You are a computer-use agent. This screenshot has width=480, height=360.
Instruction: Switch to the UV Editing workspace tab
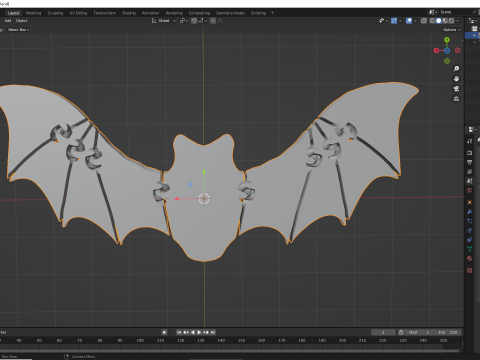78,13
